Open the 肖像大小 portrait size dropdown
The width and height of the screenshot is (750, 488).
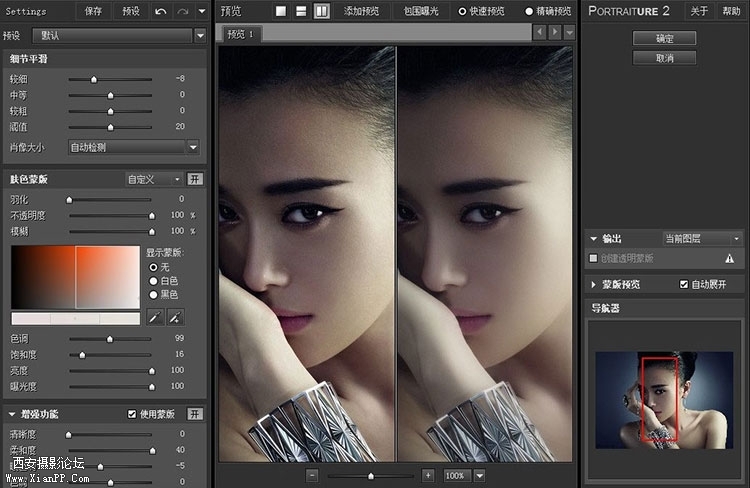point(133,147)
